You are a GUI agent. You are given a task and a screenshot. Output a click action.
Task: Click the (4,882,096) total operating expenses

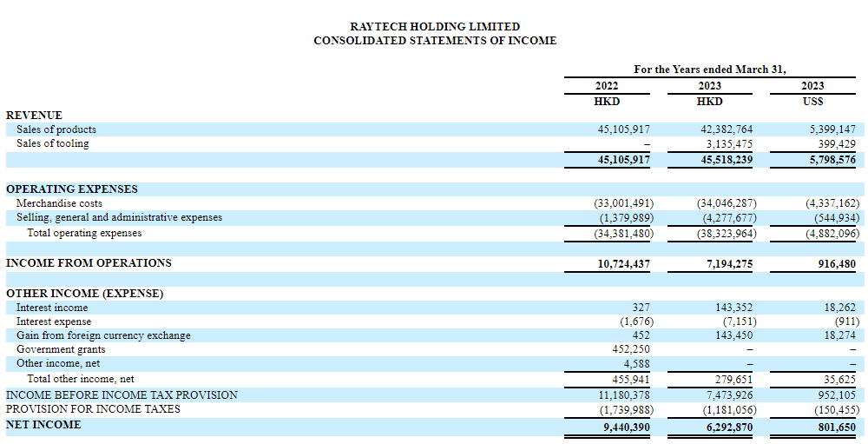832,234
